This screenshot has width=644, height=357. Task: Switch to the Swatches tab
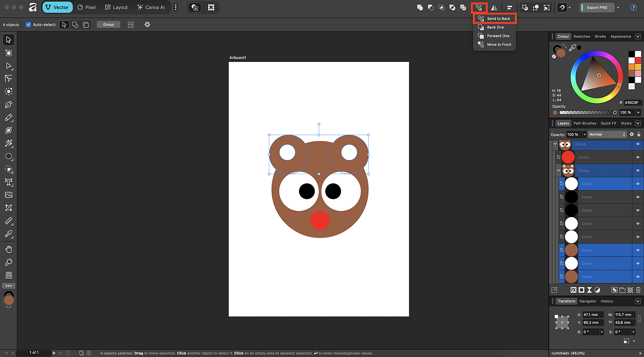point(582,36)
